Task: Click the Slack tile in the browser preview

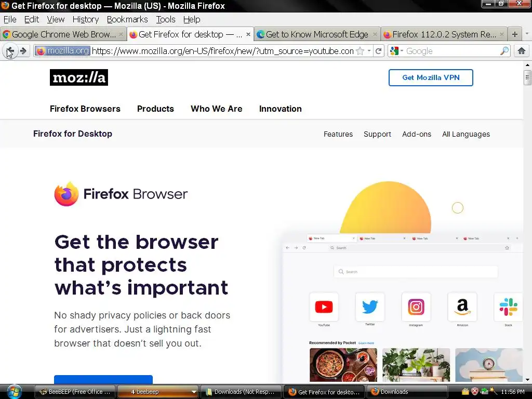Action: [x=508, y=307]
